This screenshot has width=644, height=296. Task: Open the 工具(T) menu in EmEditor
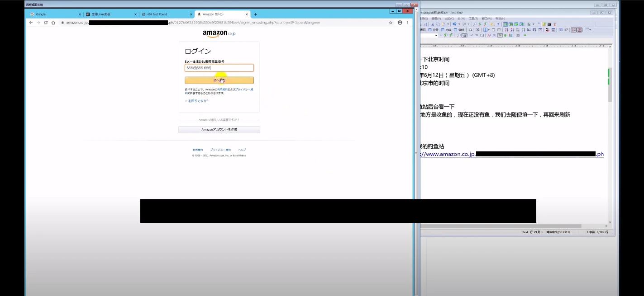click(x=473, y=19)
